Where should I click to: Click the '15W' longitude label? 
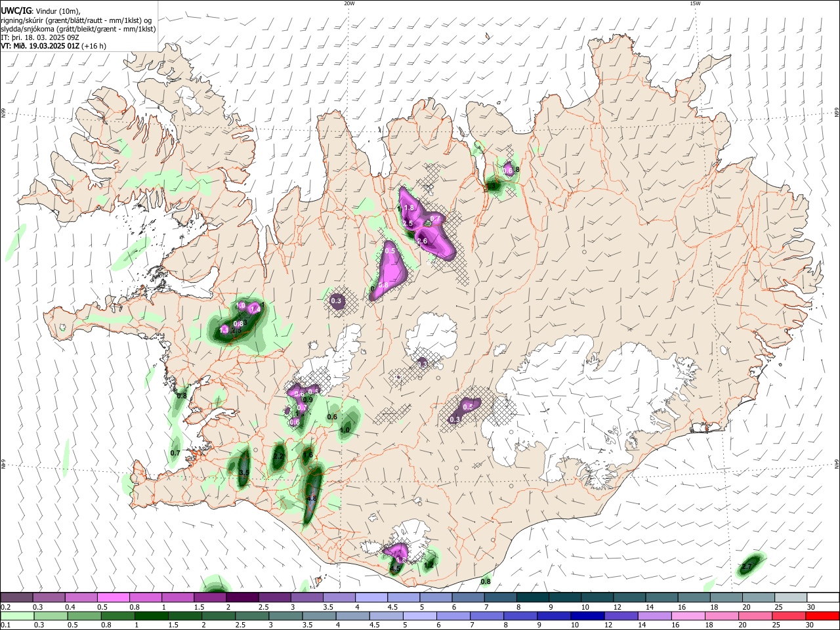coord(695,3)
